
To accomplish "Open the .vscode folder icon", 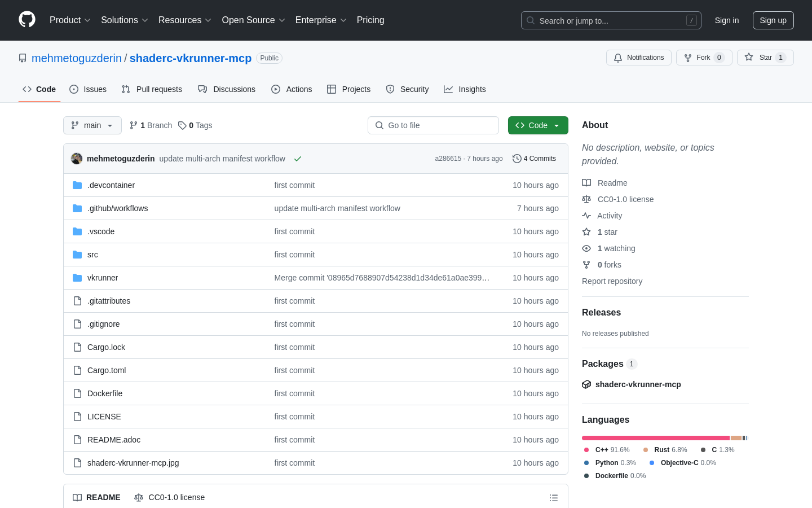I will pos(77,231).
